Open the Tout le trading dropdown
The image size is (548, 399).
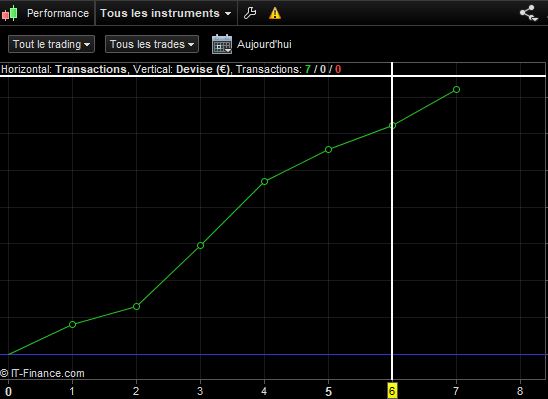(x=51, y=44)
